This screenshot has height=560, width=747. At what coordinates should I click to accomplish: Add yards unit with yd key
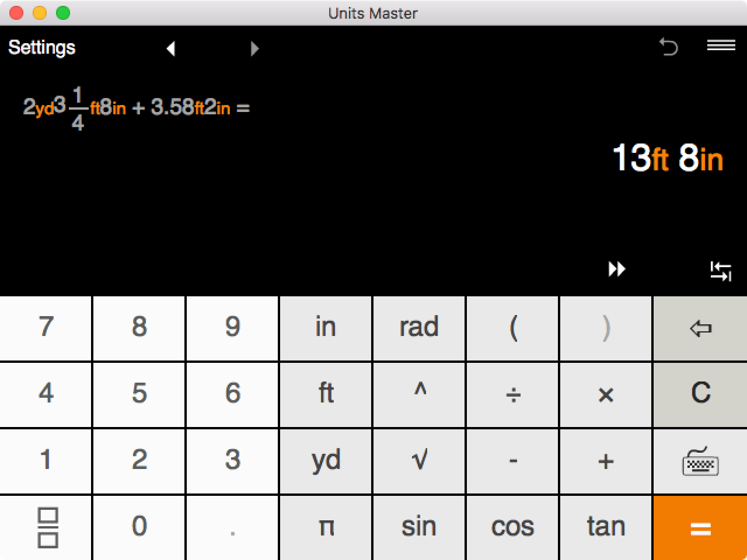coord(326,461)
